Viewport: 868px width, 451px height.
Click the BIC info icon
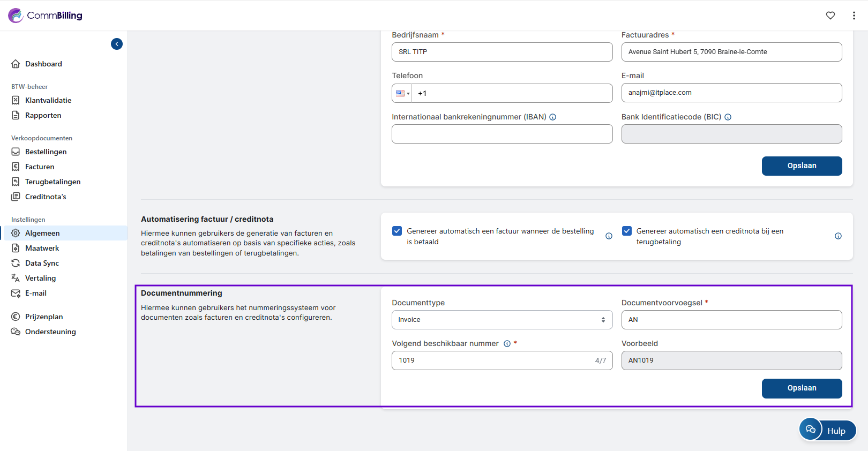(728, 117)
